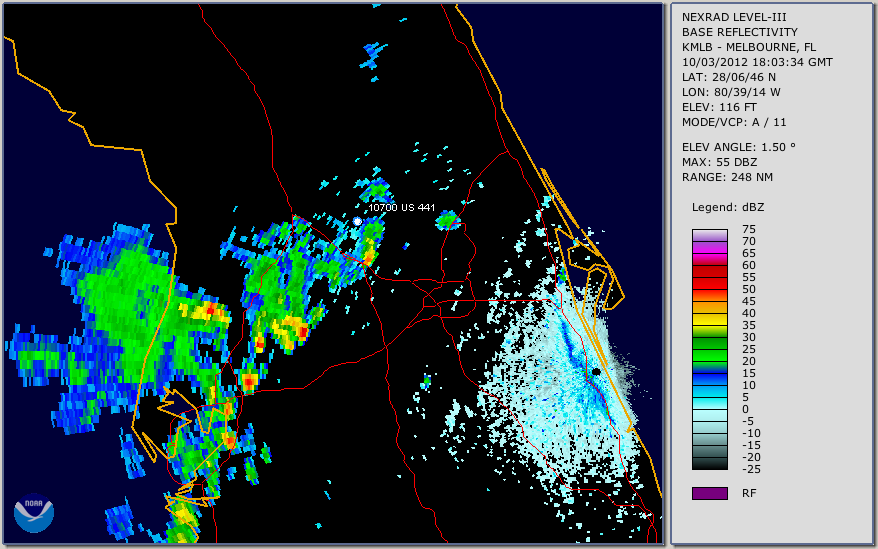This screenshot has width=878, height=549.
Task: Click the "MODE/VCP: A / 11" line
Action: (x=734, y=122)
